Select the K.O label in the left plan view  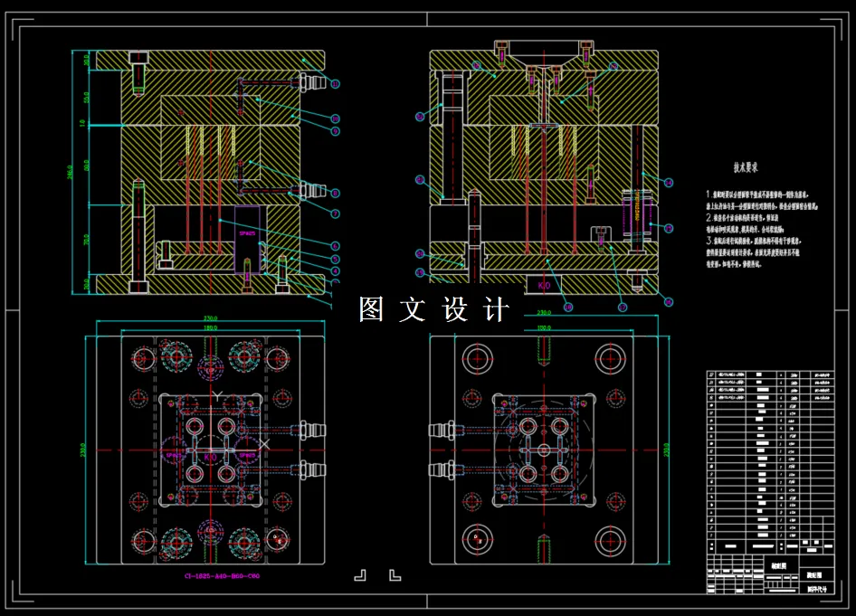pos(211,457)
